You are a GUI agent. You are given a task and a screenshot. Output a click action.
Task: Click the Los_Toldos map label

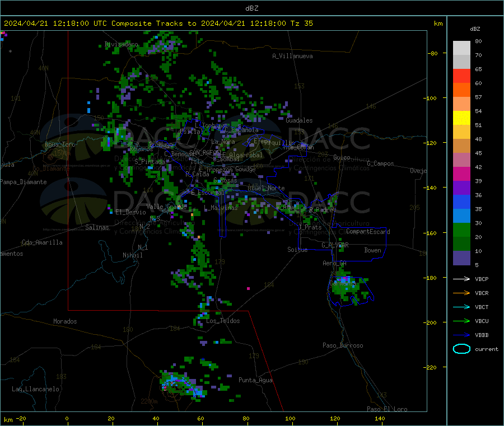[223, 321]
